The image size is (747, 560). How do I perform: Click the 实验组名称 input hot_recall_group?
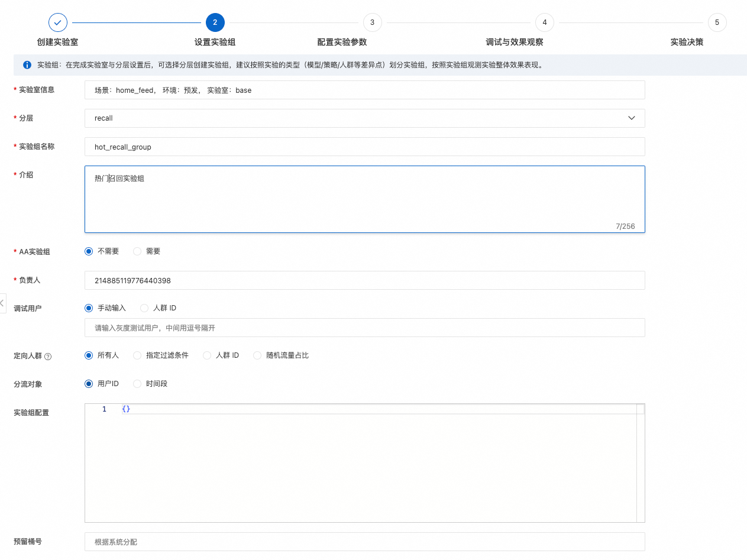click(x=364, y=147)
